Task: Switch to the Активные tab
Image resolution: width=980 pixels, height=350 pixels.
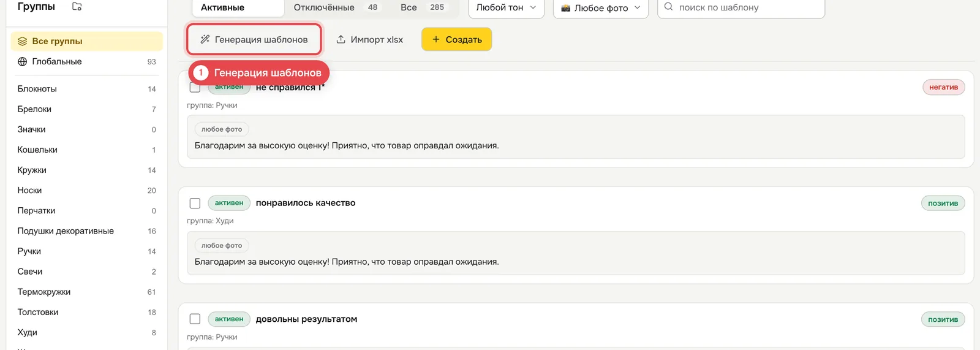Action: [x=238, y=7]
